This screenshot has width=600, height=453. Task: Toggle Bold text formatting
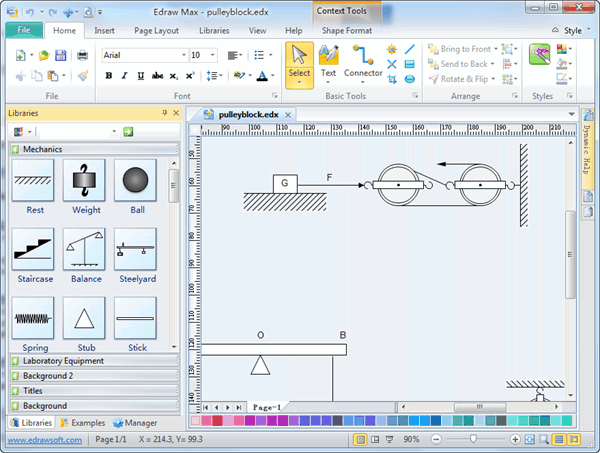108,75
